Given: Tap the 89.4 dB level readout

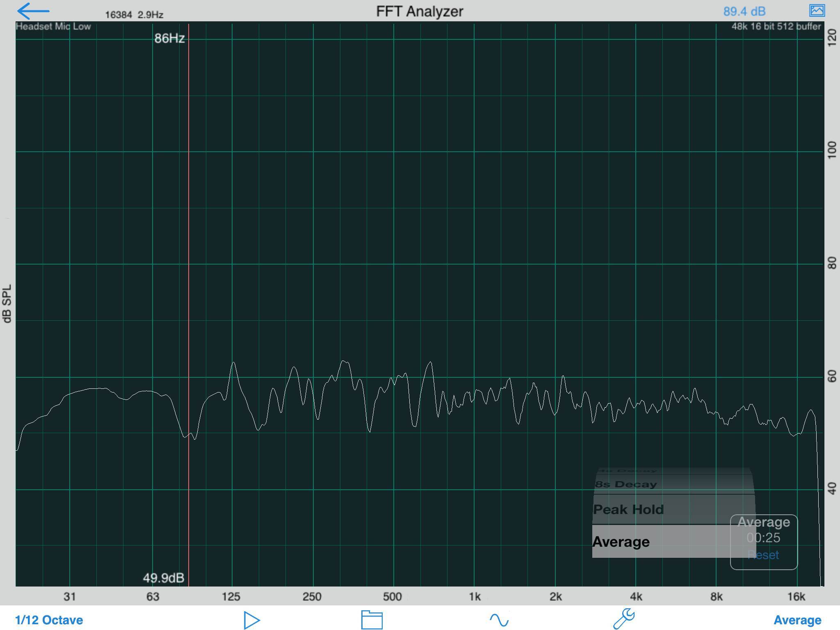Looking at the screenshot, I should coord(744,11).
